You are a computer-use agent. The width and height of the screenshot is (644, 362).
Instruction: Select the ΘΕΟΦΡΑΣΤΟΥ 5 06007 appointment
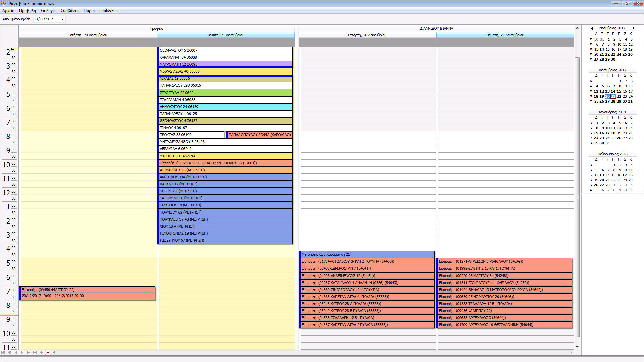[x=225, y=50]
